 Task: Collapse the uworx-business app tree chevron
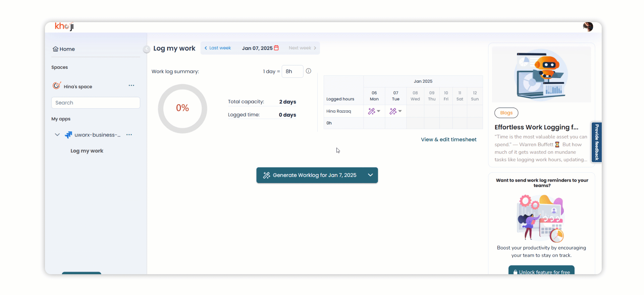57,135
